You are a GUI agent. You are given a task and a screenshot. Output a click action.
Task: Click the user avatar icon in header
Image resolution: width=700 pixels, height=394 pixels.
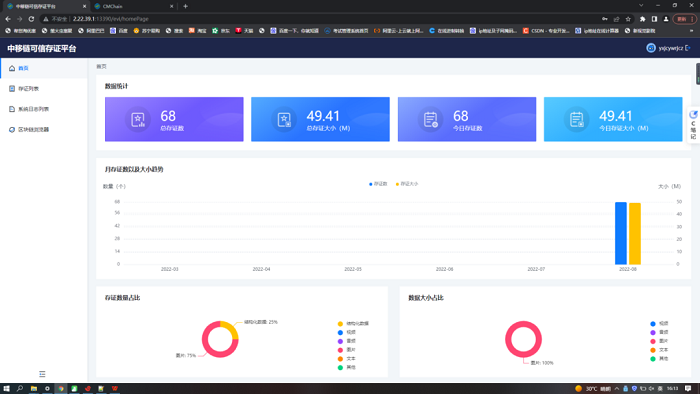pos(651,48)
